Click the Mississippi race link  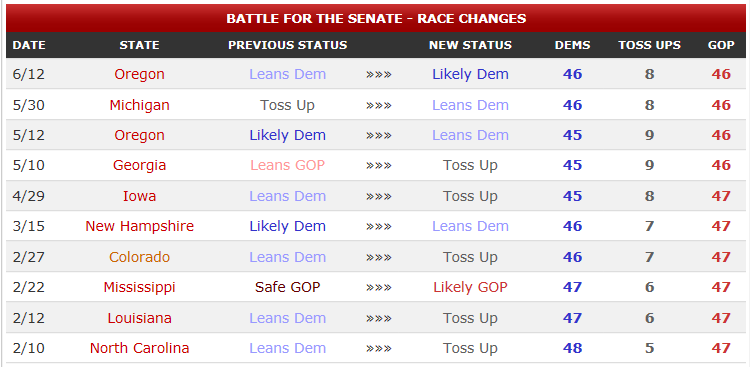point(139,287)
